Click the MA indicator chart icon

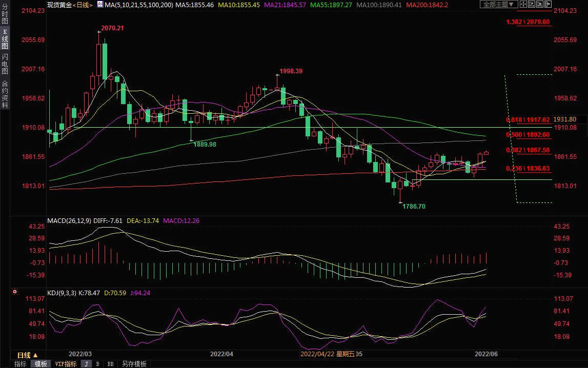(100, 5)
